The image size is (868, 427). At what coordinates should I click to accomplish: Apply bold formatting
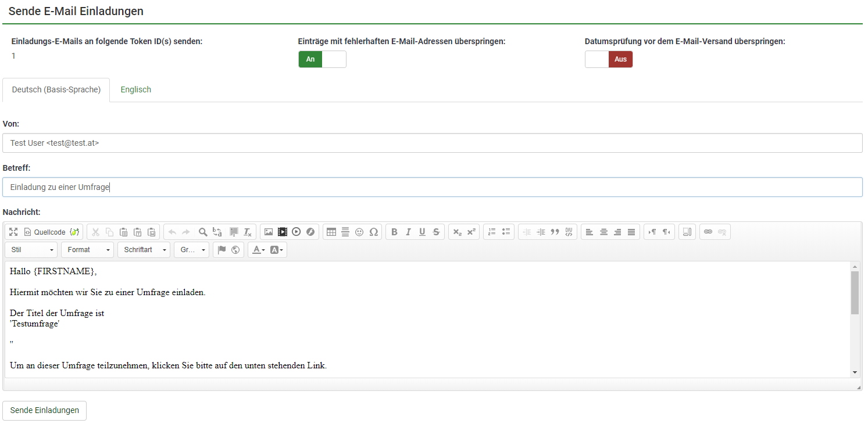[394, 232]
